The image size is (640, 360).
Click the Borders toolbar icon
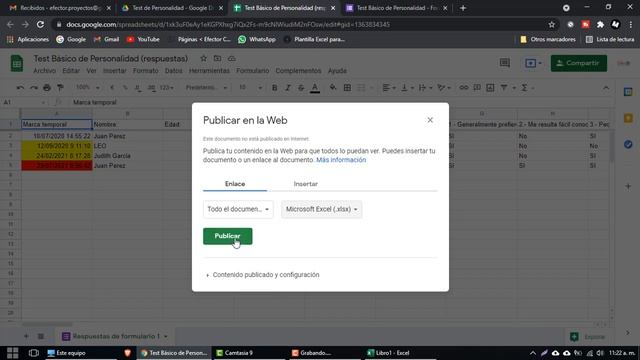(347, 88)
